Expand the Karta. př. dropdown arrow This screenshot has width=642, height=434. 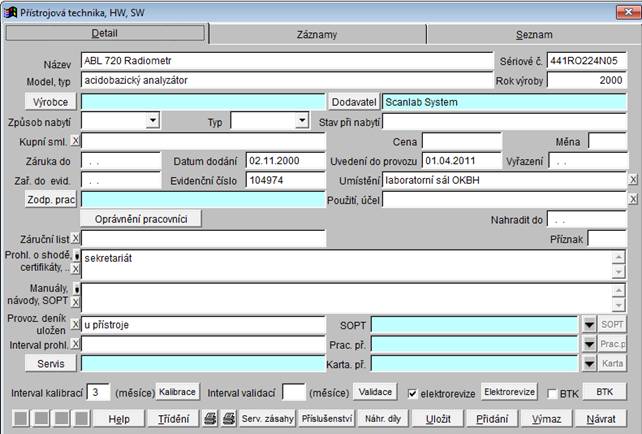click(588, 363)
